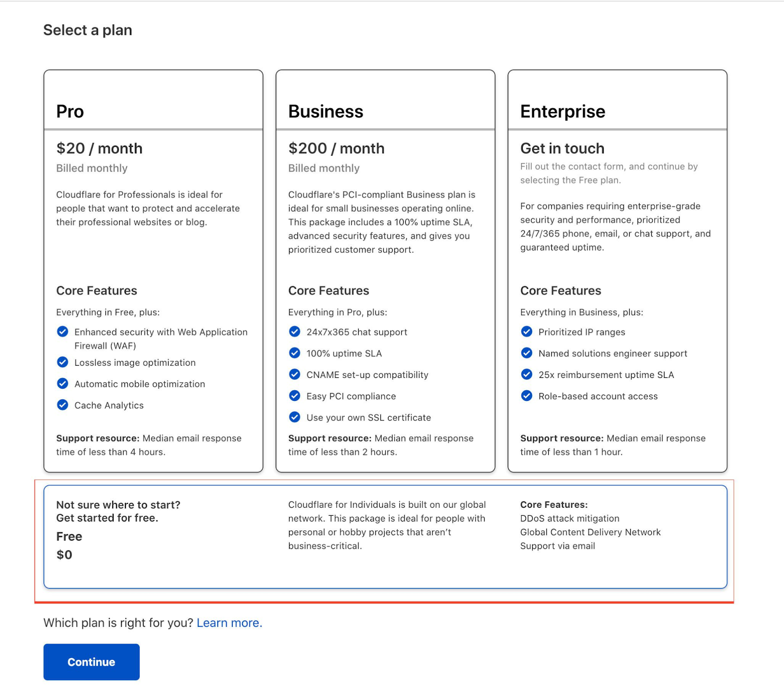The image size is (784, 695).
Task: Select the check icon beside Automatic mobile optimization
Action: coord(62,383)
